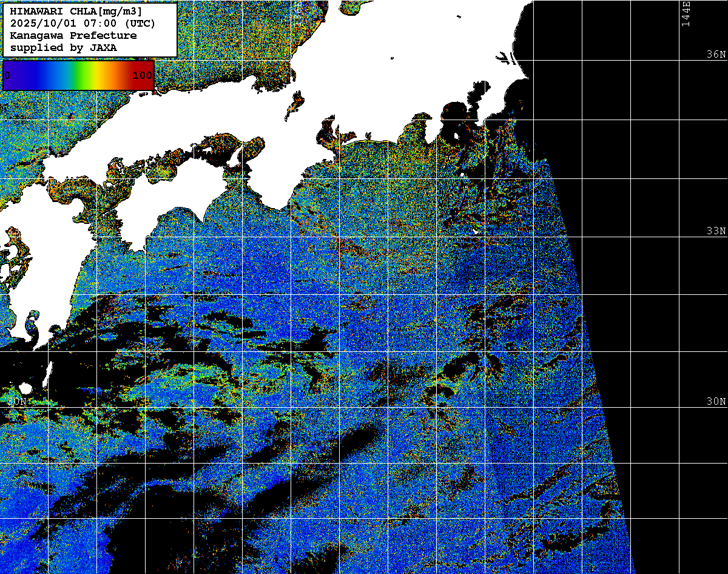Pick the green band in the color scale
The image size is (728, 574).
click(78, 76)
